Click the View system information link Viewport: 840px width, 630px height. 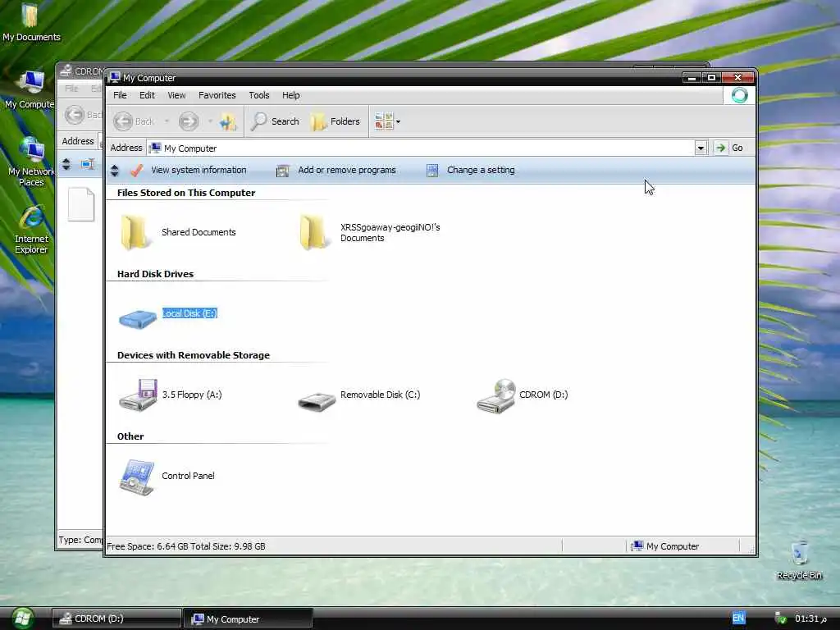tap(199, 170)
